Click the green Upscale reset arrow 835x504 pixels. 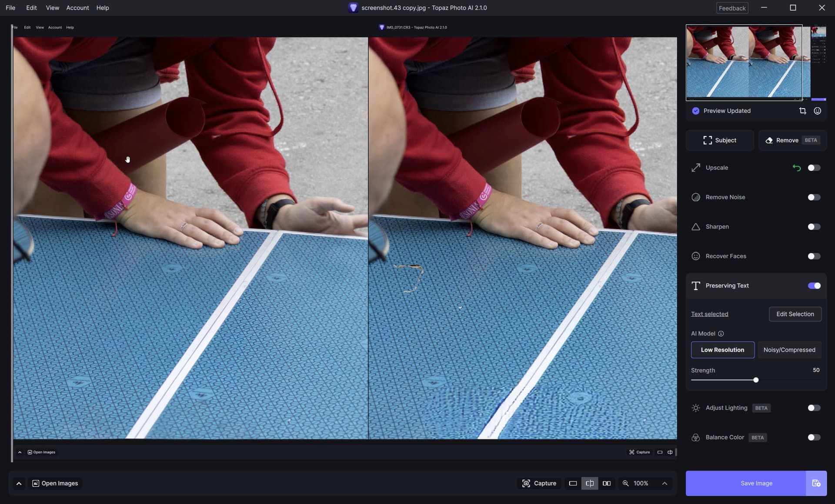click(796, 168)
